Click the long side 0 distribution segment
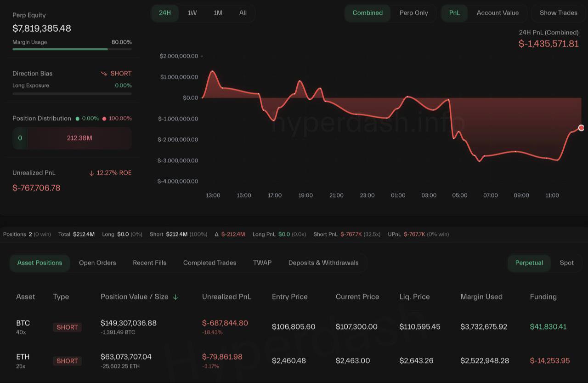588x383 pixels. pos(20,138)
